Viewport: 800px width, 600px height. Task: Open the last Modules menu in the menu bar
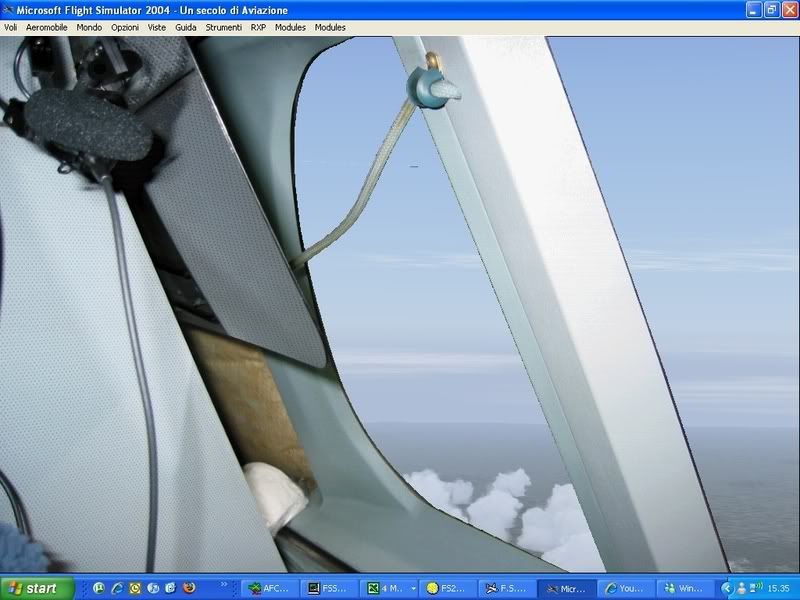click(x=330, y=28)
